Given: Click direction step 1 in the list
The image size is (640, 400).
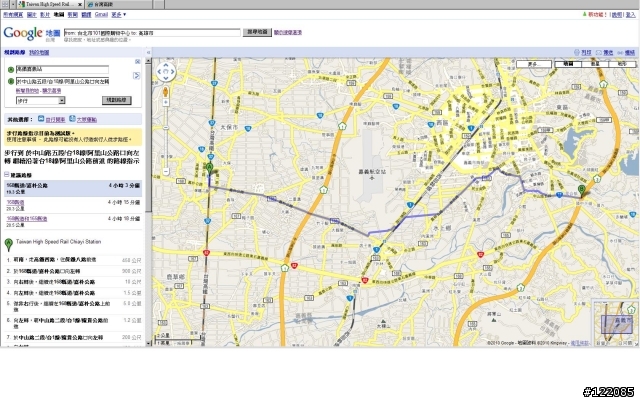Looking at the screenshot, I should pos(73,260).
